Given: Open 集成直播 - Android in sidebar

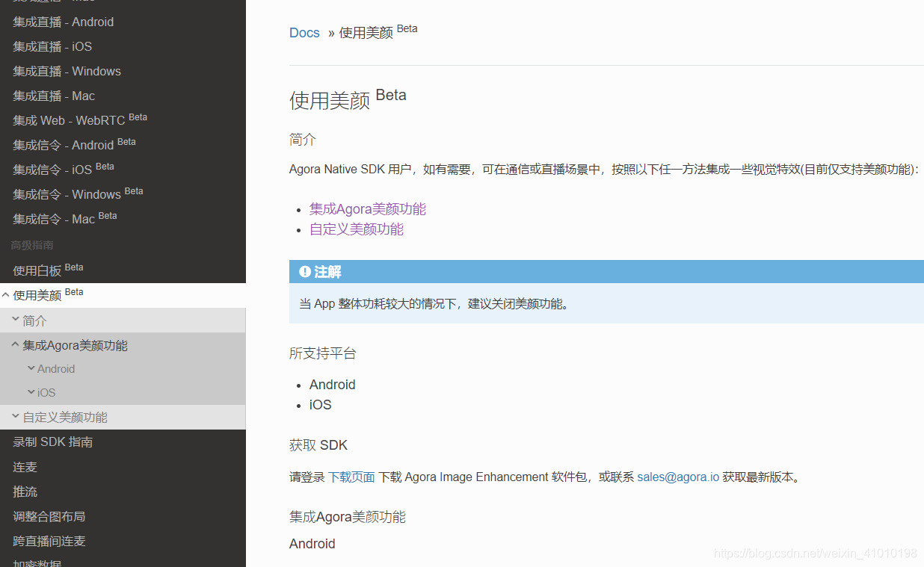Looking at the screenshot, I should 64,22.
